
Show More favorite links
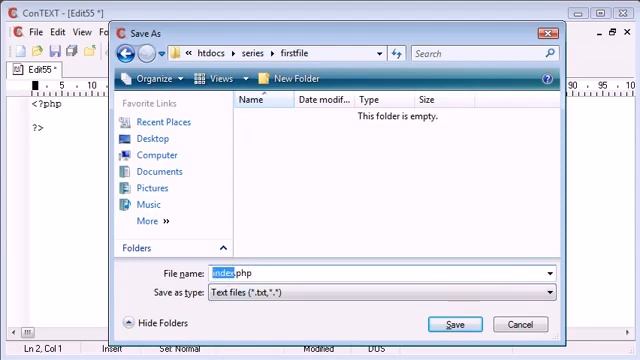(153, 221)
